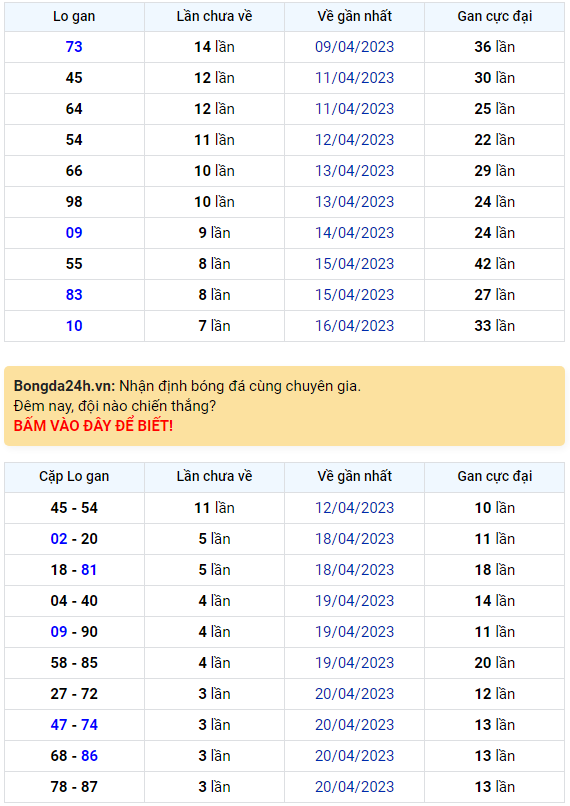Select Lo gan number 55

[x=74, y=264]
